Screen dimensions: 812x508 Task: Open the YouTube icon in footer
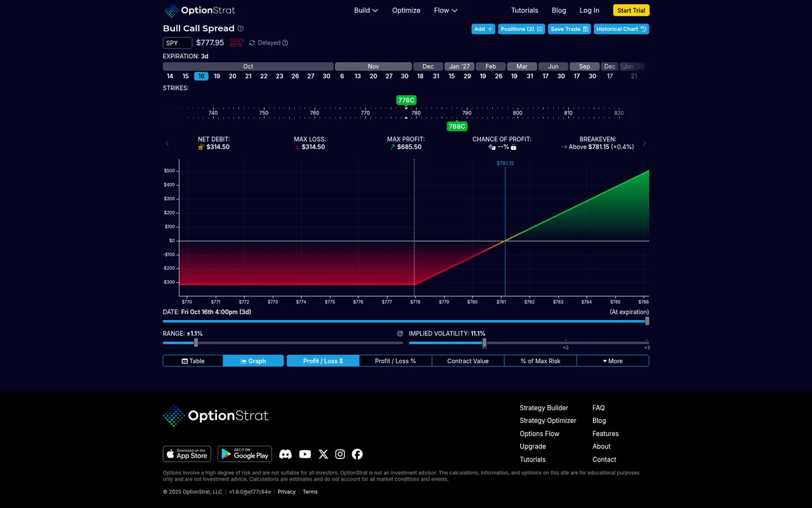(x=305, y=454)
